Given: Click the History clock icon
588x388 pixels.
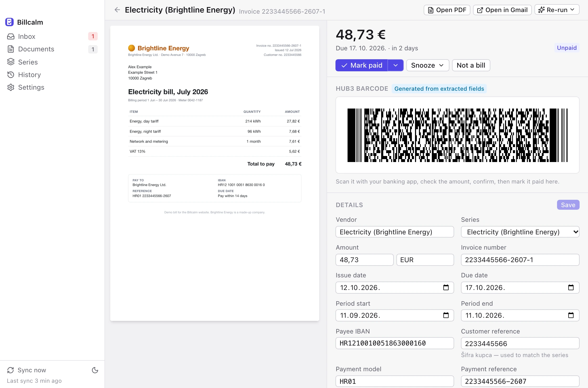Looking at the screenshot, I should [11, 75].
